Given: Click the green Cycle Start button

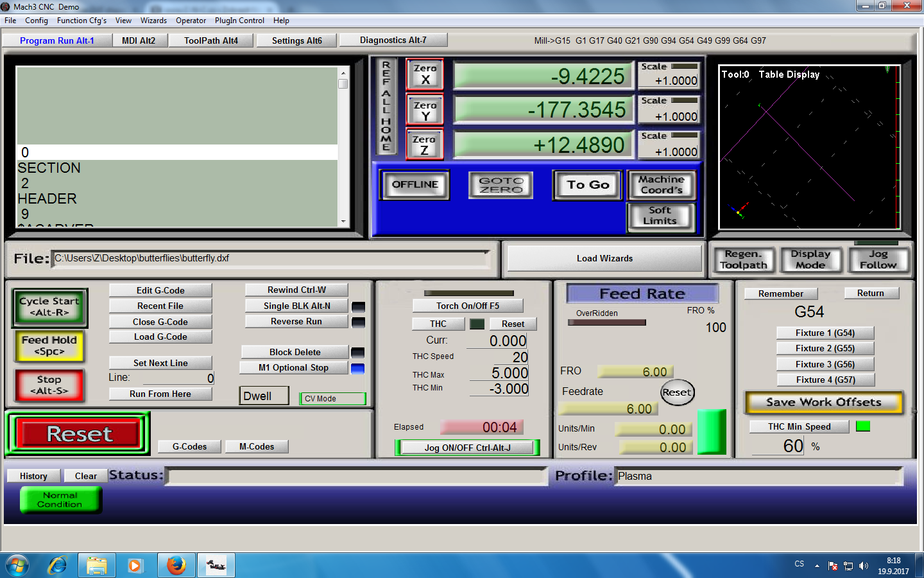Looking at the screenshot, I should (49, 307).
